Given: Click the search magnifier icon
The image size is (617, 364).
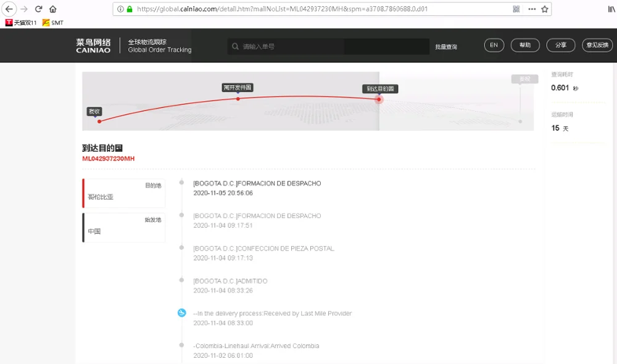Looking at the screenshot, I should click(235, 46).
